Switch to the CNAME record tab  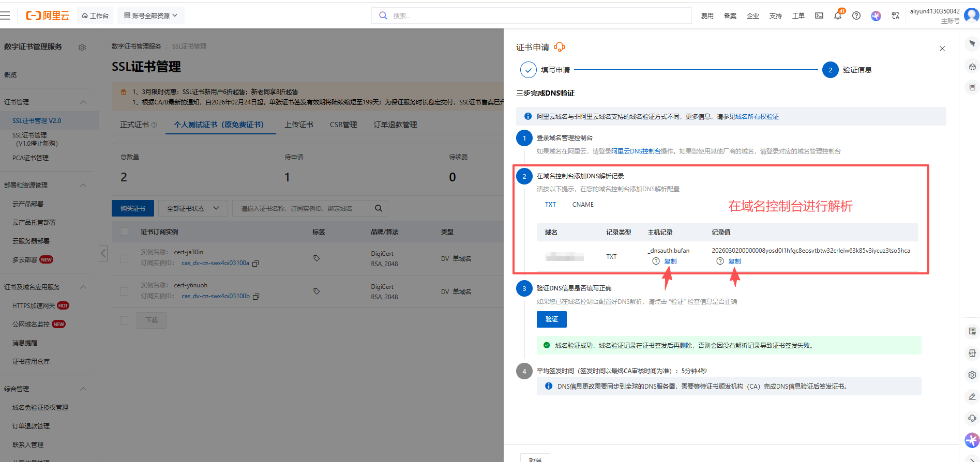[583, 205]
